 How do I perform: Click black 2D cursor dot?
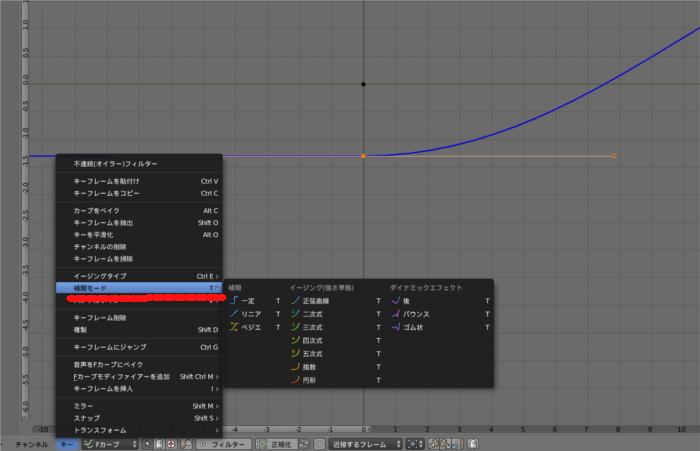[363, 84]
